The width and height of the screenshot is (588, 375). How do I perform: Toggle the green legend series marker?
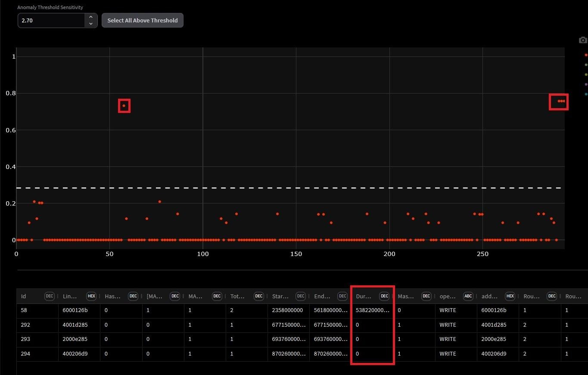[586, 65]
